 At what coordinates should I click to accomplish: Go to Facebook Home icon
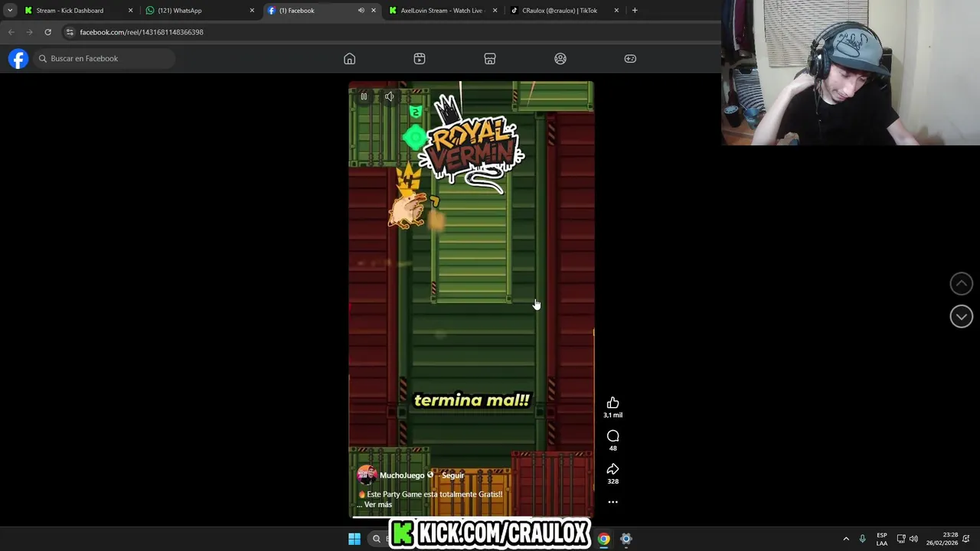(x=349, y=59)
